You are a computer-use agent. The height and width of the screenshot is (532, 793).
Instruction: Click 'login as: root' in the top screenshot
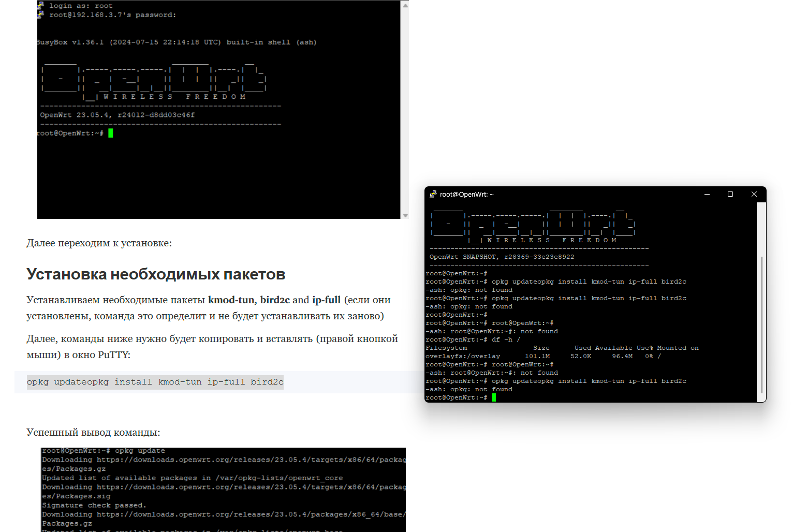(x=81, y=6)
